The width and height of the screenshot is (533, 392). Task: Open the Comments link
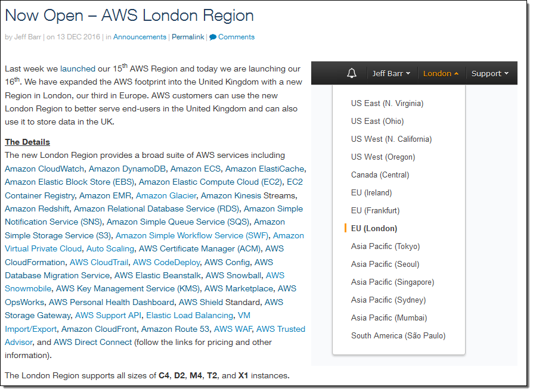(236, 37)
